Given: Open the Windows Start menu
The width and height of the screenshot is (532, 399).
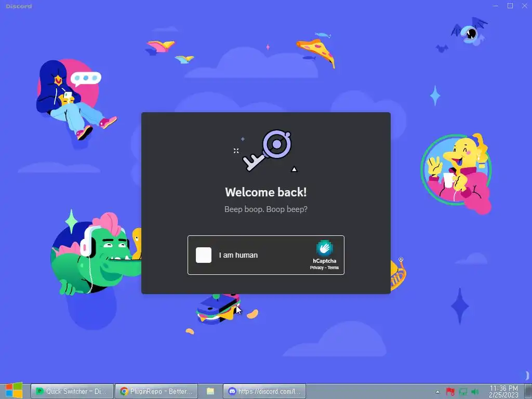Looking at the screenshot, I should (x=14, y=391).
